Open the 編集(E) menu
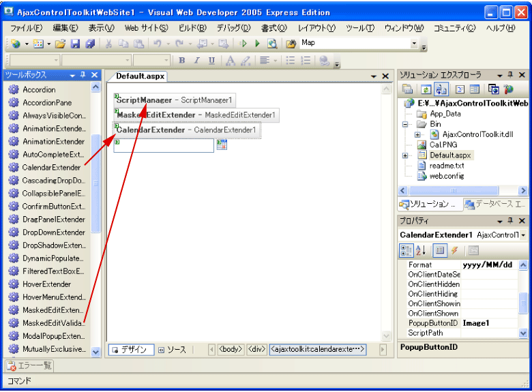 65,28
